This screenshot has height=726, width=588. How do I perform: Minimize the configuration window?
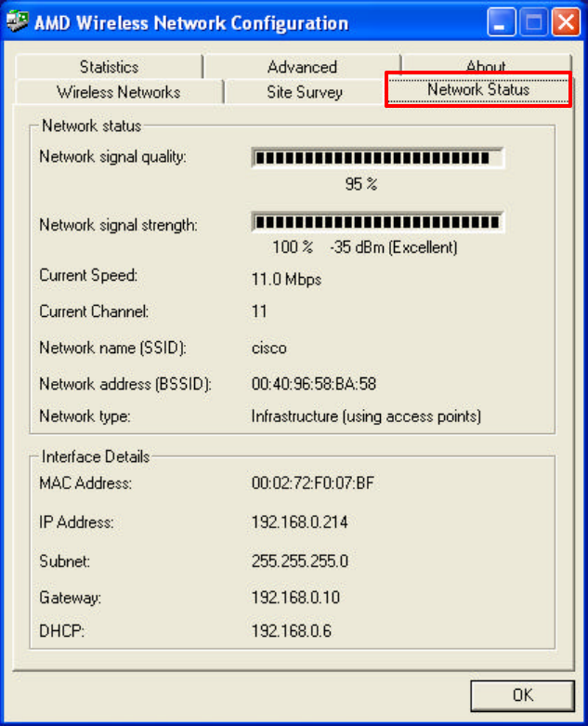502,22
